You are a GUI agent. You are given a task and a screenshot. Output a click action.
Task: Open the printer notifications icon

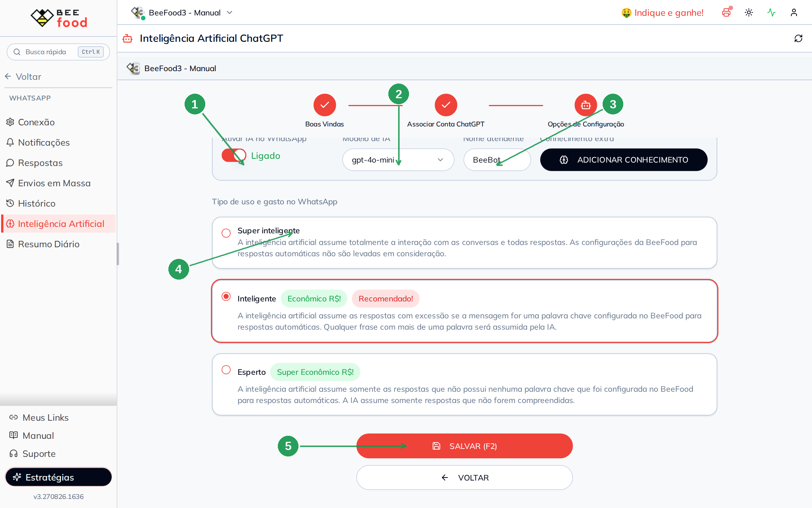point(726,12)
